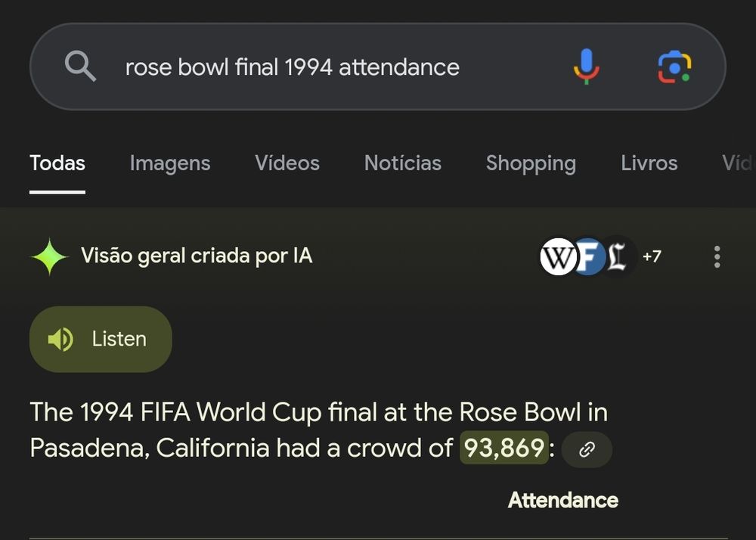The width and height of the screenshot is (756, 540).
Task: Open the blue F source icon
Action: tap(589, 256)
